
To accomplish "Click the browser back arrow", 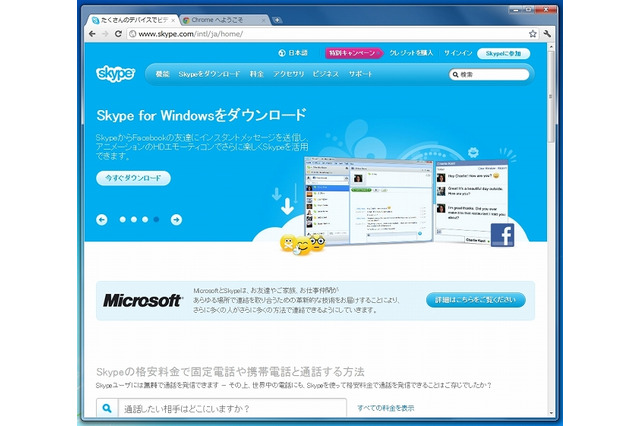I will click(91, 33).
